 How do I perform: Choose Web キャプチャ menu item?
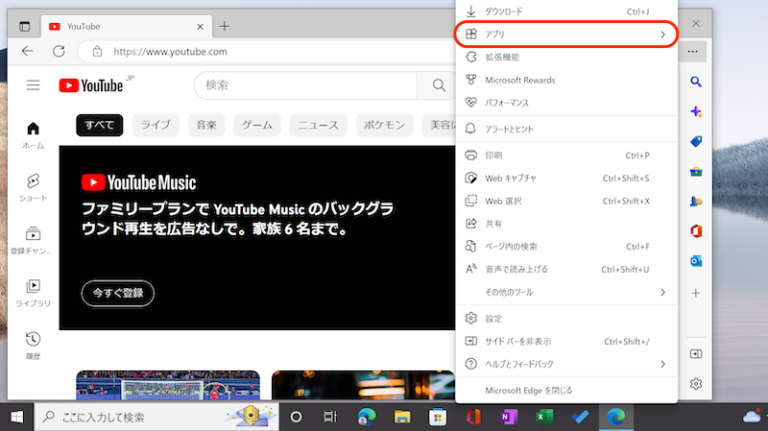(x=567, y=178)
